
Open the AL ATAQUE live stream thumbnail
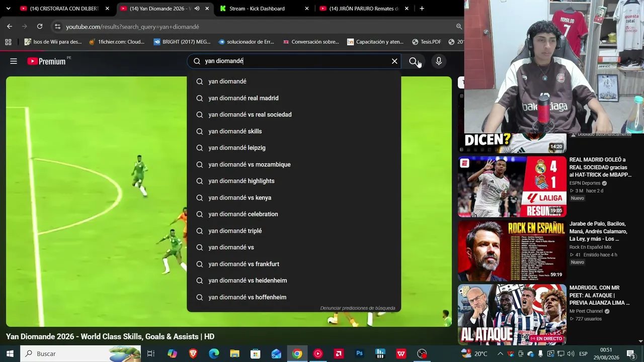[x=512, y=315]
